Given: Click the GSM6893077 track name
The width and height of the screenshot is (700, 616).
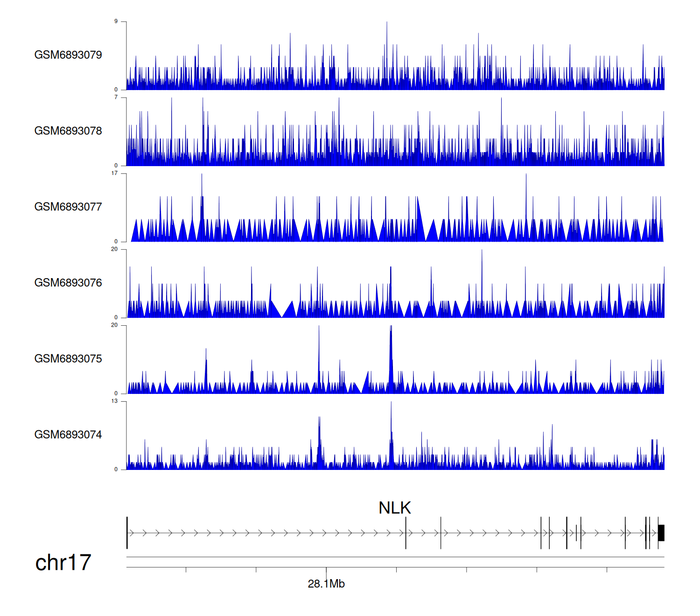Looking at the screenshot, I should tap(68, 207).
